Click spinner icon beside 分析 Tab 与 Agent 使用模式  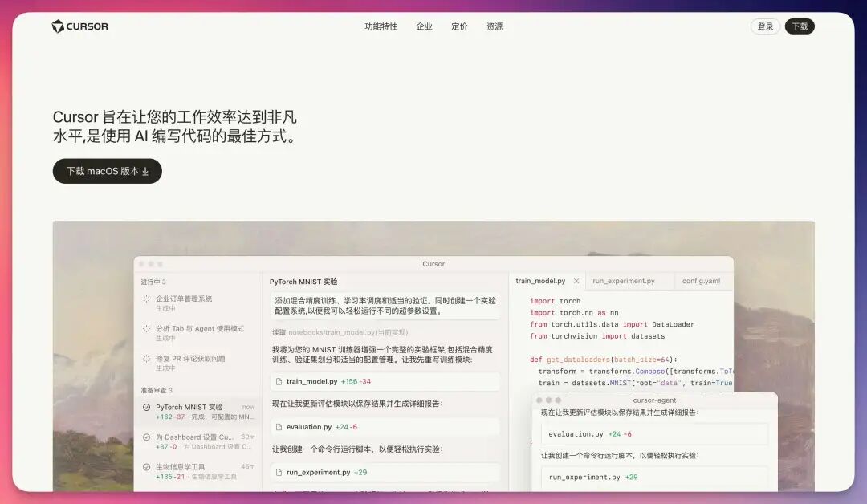[x=145, y=329]
